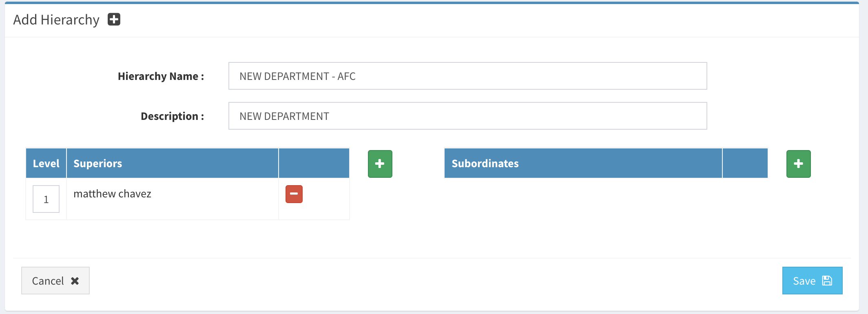The height and width of the screenshot is (314, 868).
Task: Click the floppy disk icon on Save
Action: tap(827, 281)
